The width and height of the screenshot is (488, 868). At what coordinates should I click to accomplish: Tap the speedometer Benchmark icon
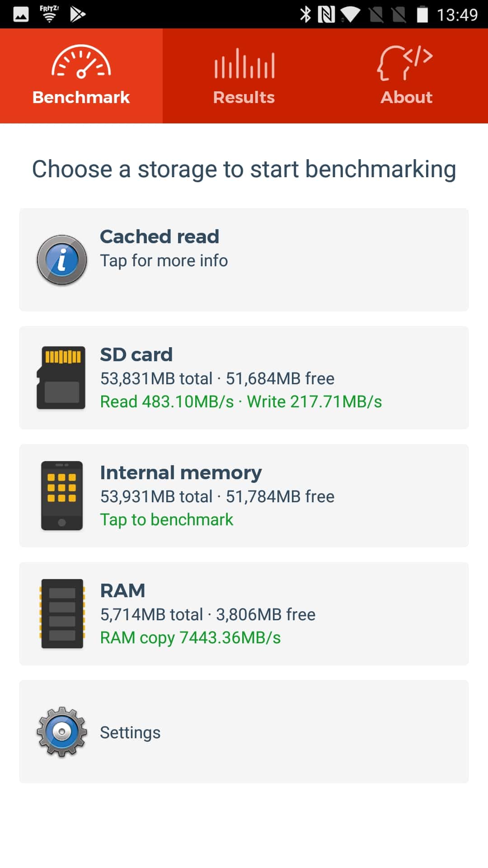tap(81, 62)
